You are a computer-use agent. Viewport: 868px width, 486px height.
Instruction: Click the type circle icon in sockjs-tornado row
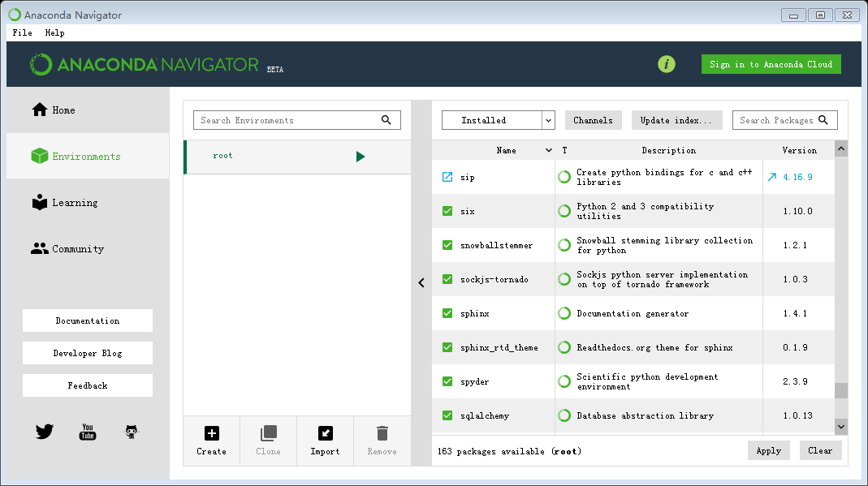(564, 279)
